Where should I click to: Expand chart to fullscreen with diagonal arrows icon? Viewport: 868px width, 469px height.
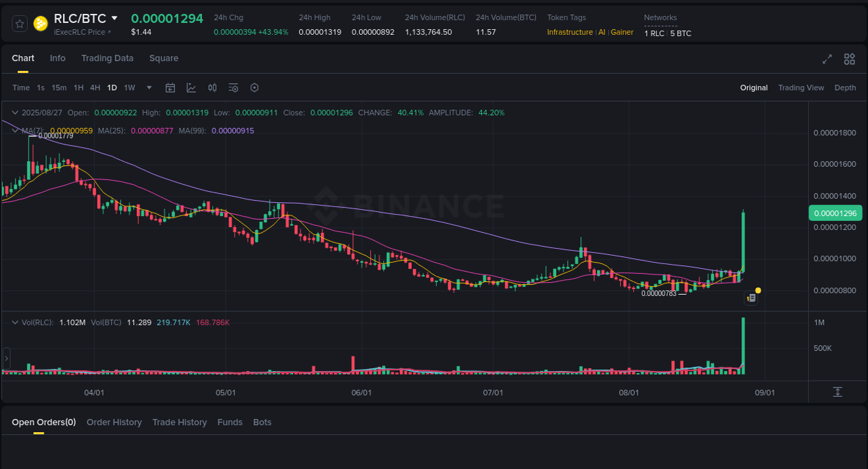click(826, 59)
